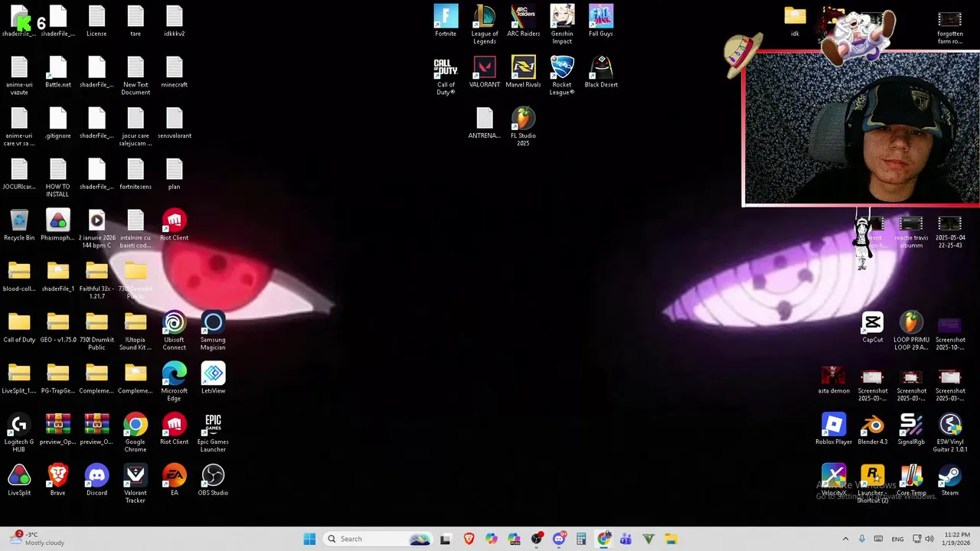
Task: Select the Battle.net file
Action: 58,72
